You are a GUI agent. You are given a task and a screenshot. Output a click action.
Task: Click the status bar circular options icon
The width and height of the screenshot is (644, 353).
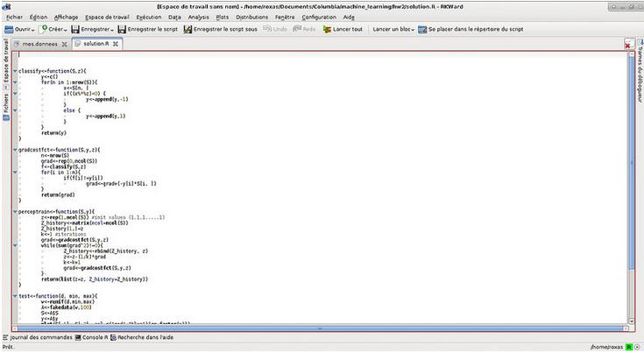click(x=637, y=347)
